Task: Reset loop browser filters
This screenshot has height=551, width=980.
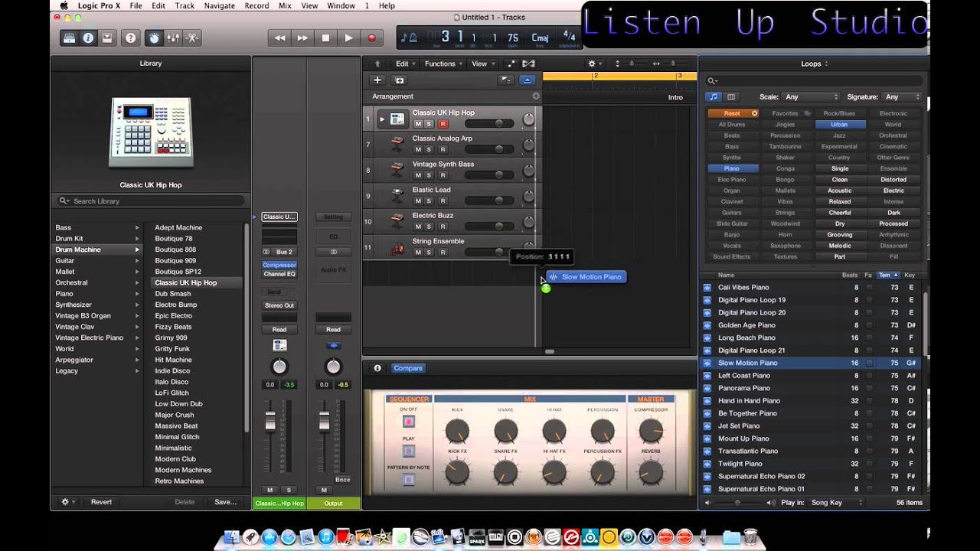Action: click(x=732, y=113)
